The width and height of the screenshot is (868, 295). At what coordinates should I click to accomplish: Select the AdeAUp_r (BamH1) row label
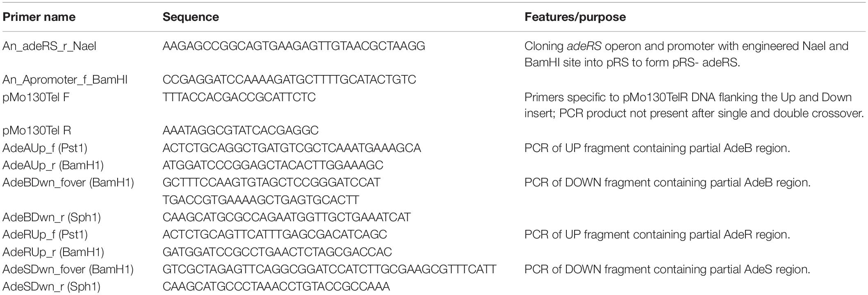pyautogui.click(x=53, y=166)
